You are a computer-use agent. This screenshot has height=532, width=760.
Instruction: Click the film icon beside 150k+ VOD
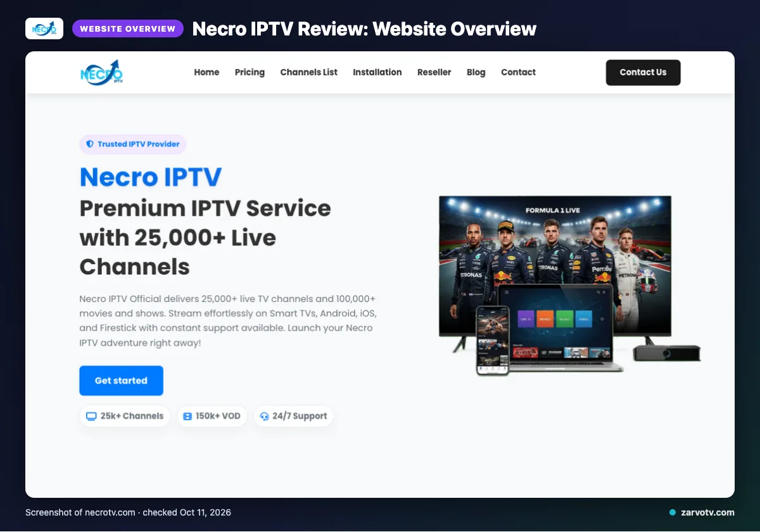187,416
